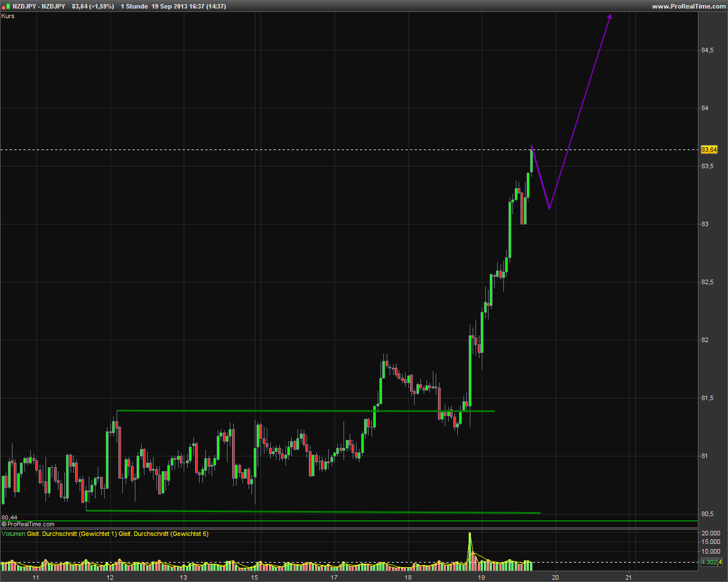Click the 'Kurs' price panel label
Viewport: 728px width, 582px height.
tap(8, 16)
